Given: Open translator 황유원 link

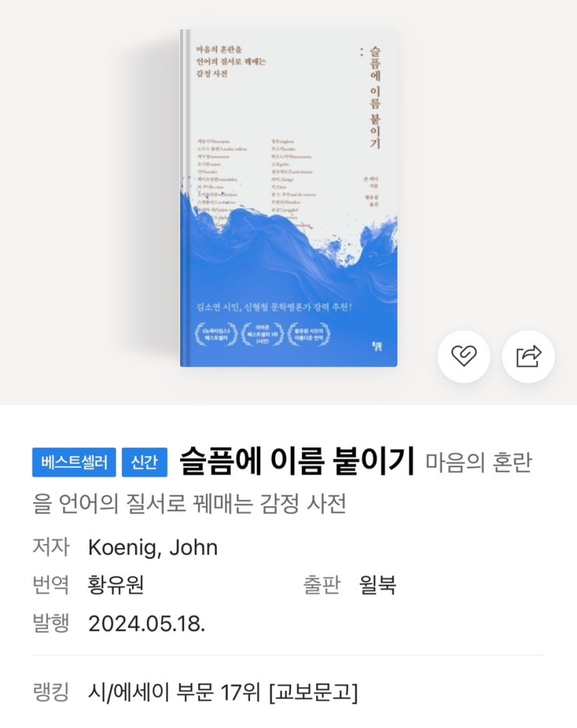Looking at the screenshot, I should click(116, 585).
